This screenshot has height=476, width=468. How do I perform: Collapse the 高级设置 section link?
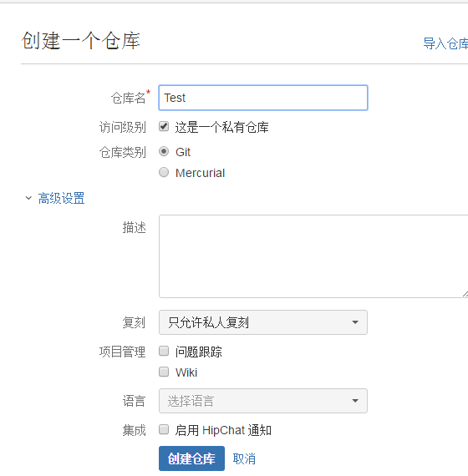coord(61,198)
